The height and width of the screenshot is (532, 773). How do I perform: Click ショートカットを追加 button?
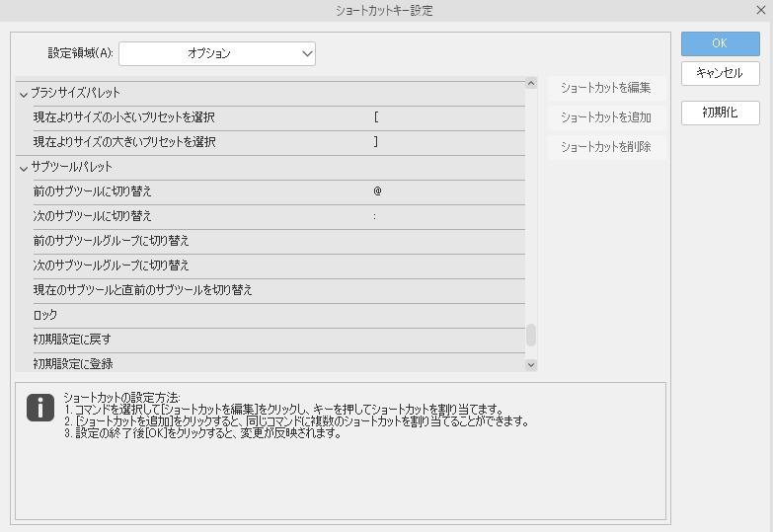606,117
